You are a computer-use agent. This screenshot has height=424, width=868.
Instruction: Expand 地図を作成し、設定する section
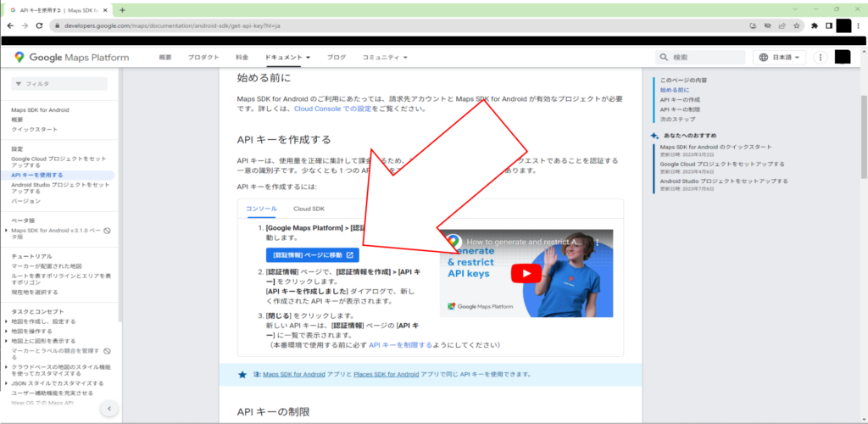[6, 321]
